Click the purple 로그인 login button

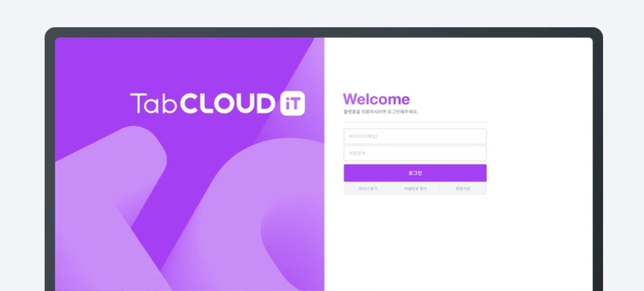[415, 173]
